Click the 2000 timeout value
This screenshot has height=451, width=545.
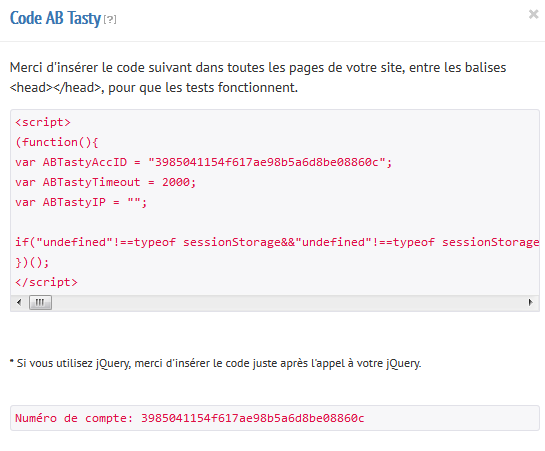176,182
